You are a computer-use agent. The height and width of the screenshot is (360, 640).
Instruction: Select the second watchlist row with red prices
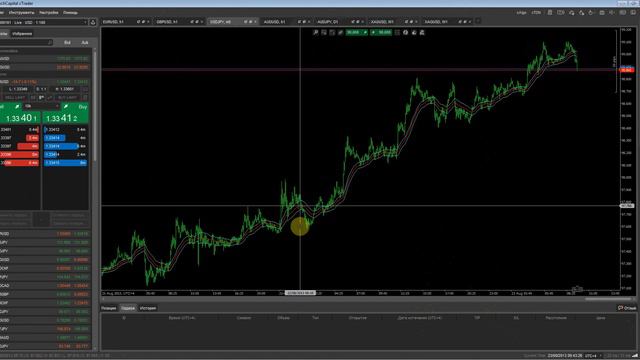(x=44, y=67)
